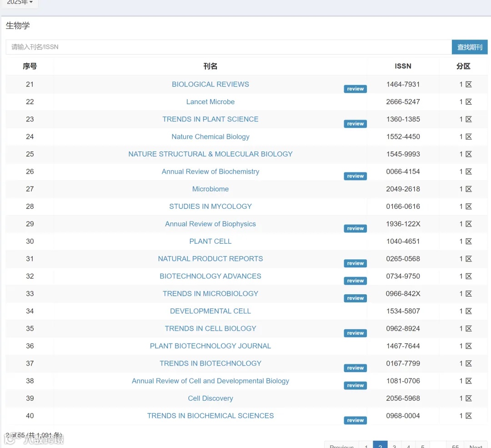
Task: Select current pagination page 2
Action: pos(380,445)
